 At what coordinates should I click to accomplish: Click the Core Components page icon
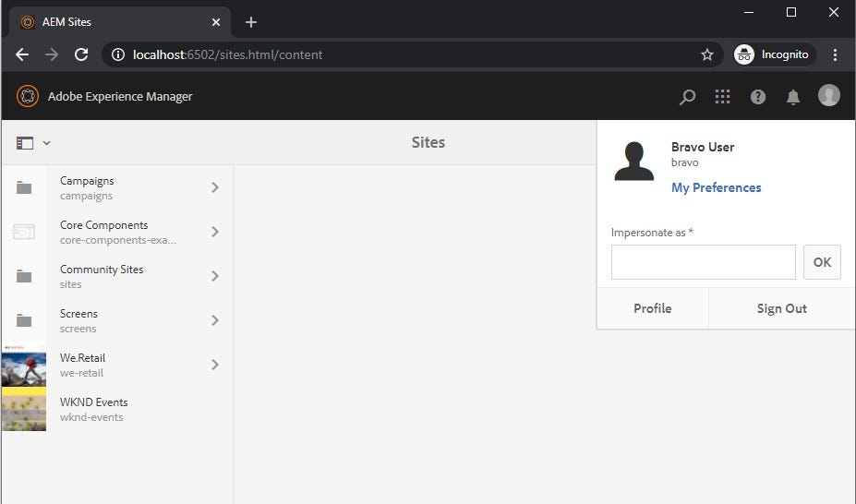click(x=23, y=232)
